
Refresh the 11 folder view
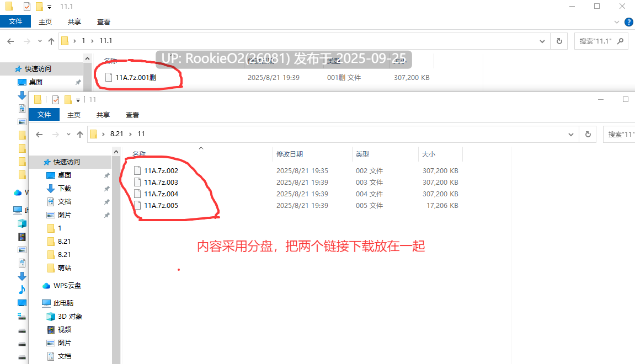pyautogui.click(x=588, y=135)
